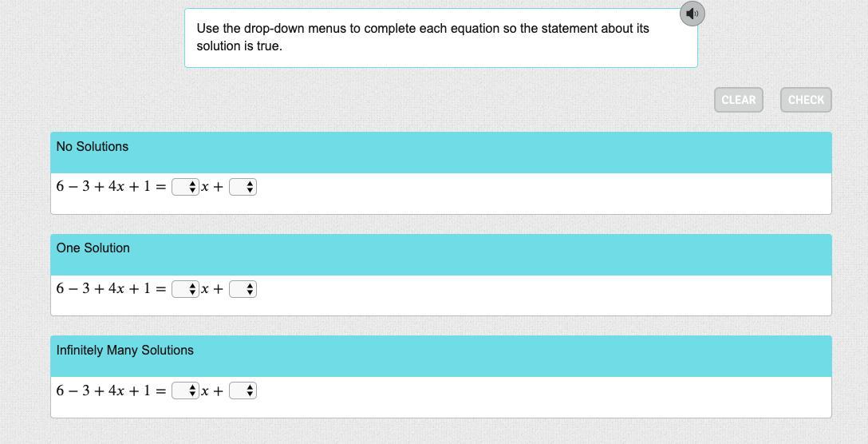Click the No Solutions header bar

tap(440, 152)
